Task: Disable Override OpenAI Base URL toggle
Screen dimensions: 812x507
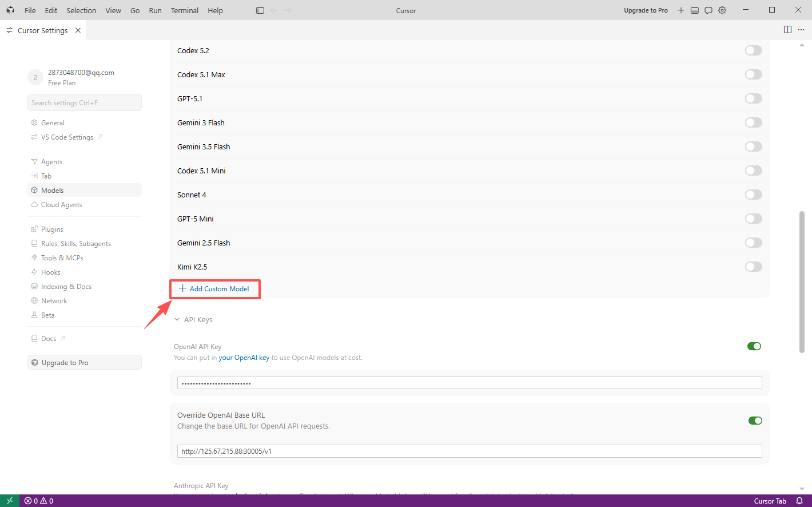Action: [x=755, y=421]
